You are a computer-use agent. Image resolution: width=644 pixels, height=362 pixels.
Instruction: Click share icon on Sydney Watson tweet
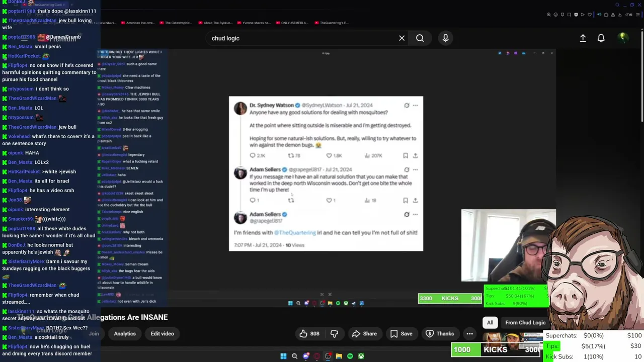(x=415, y=156)
